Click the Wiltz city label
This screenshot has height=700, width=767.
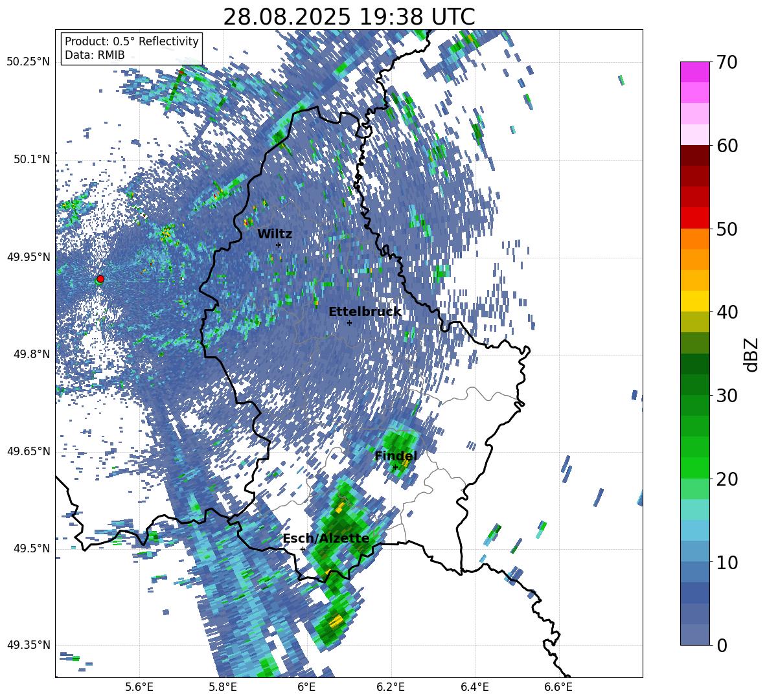[x=275, y=234]
